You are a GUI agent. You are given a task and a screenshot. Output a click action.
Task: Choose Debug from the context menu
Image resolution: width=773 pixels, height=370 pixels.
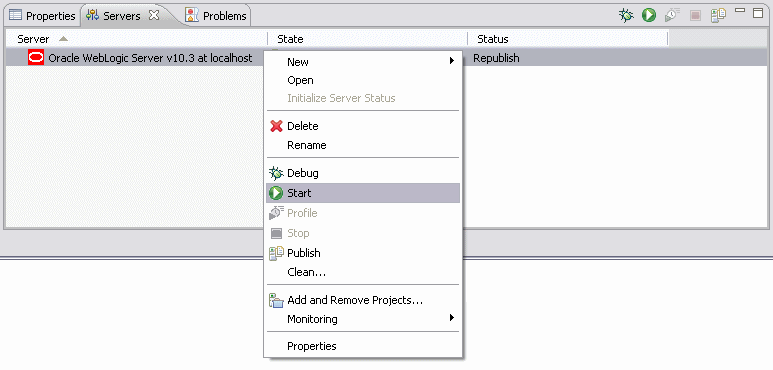[x=363, y=173]
